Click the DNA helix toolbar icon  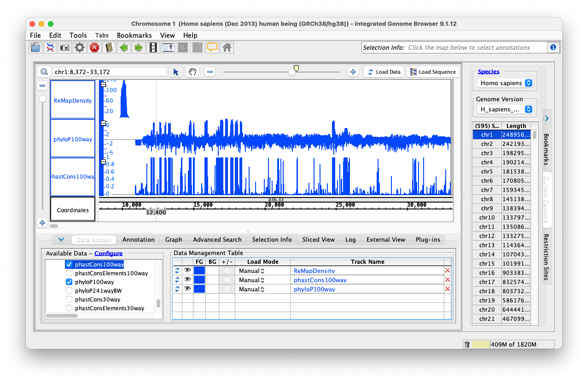pos(50,47)
